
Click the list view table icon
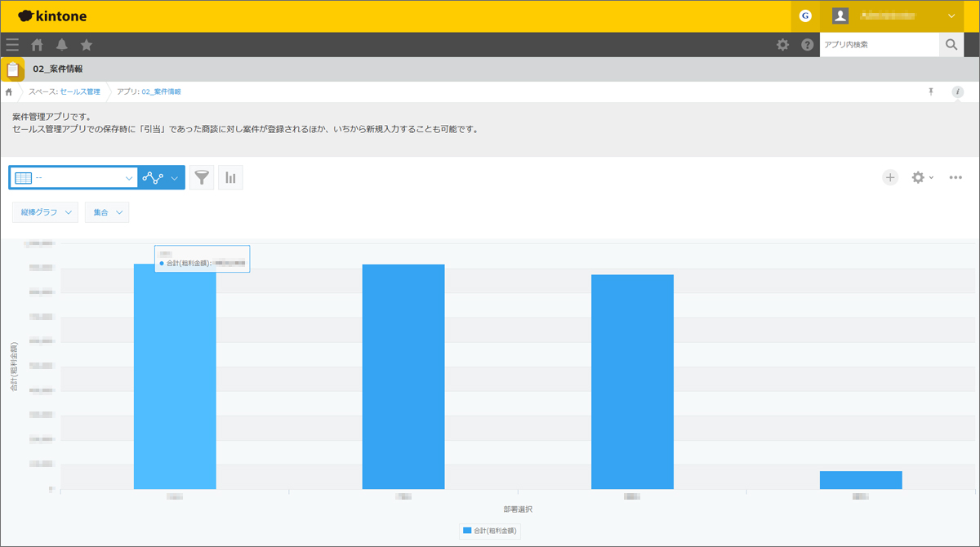point(23,177)
